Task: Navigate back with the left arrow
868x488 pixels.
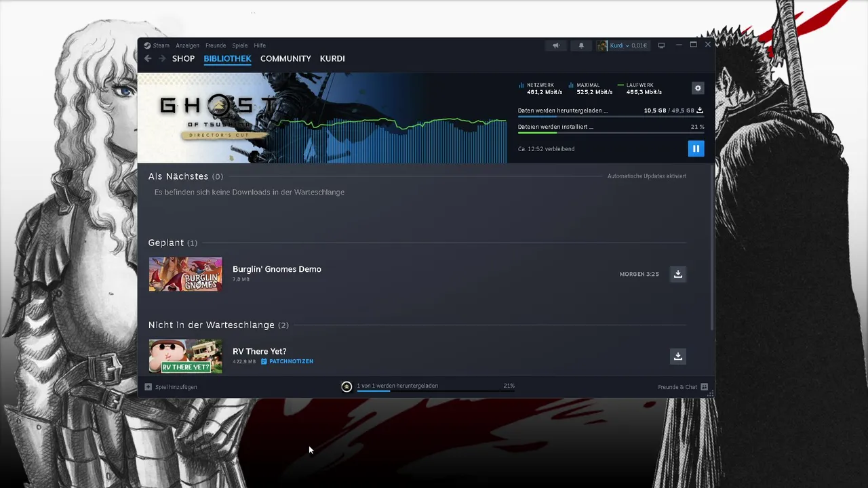Action: tap(148, 58)
